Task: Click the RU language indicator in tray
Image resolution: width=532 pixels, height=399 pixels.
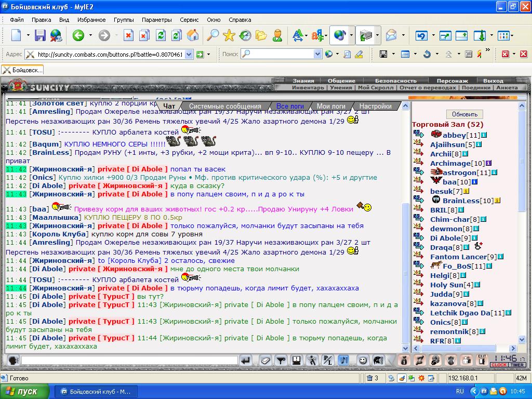Action: [x=460, y=391]
